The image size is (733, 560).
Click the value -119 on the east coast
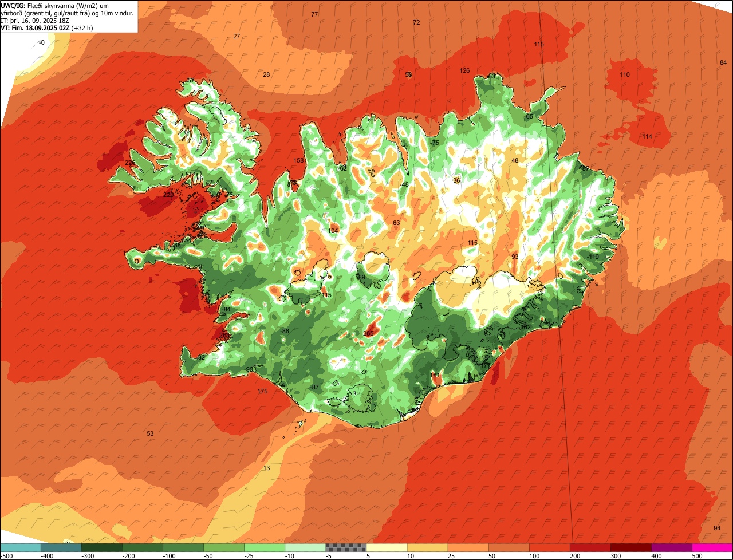[593, 257]
